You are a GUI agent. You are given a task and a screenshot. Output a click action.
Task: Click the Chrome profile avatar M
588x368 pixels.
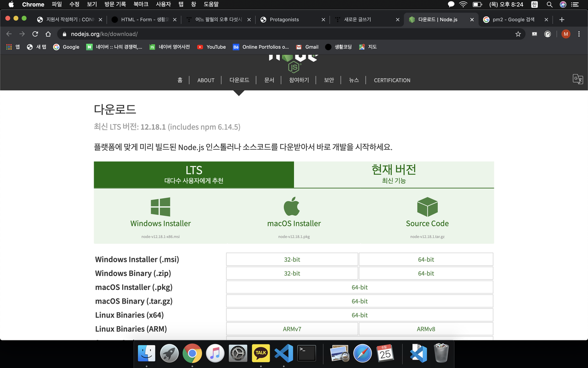566,34
